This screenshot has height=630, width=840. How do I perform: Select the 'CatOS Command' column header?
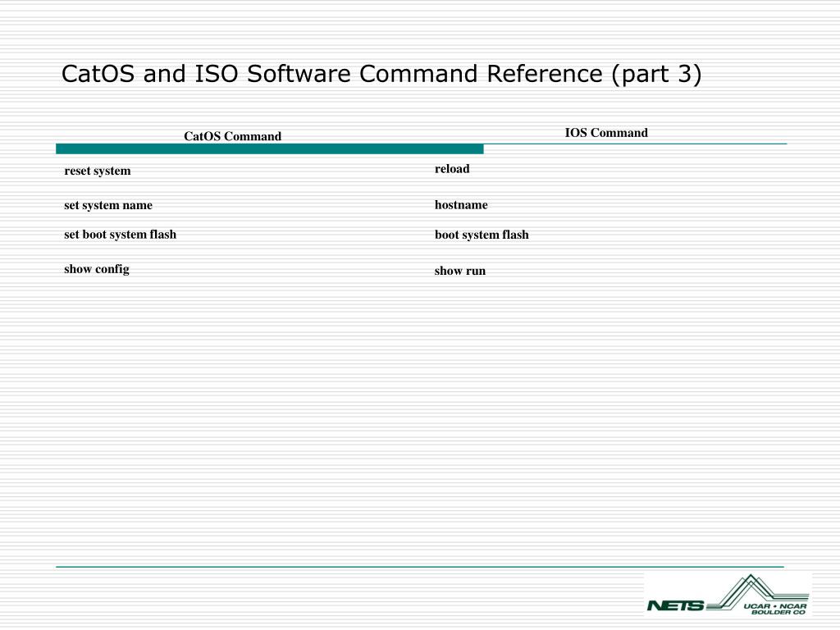tap(232, 136)
